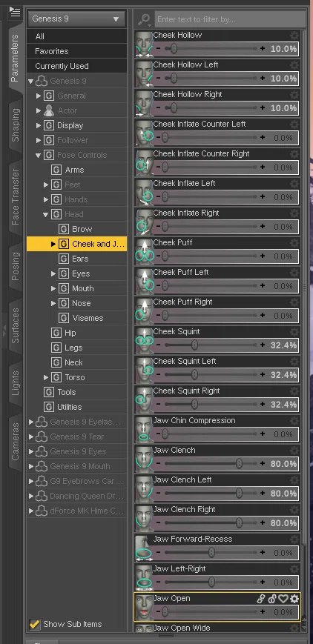Click the plus button for Cheek Hollow
The image size is (313, 644).
[263, 49]
